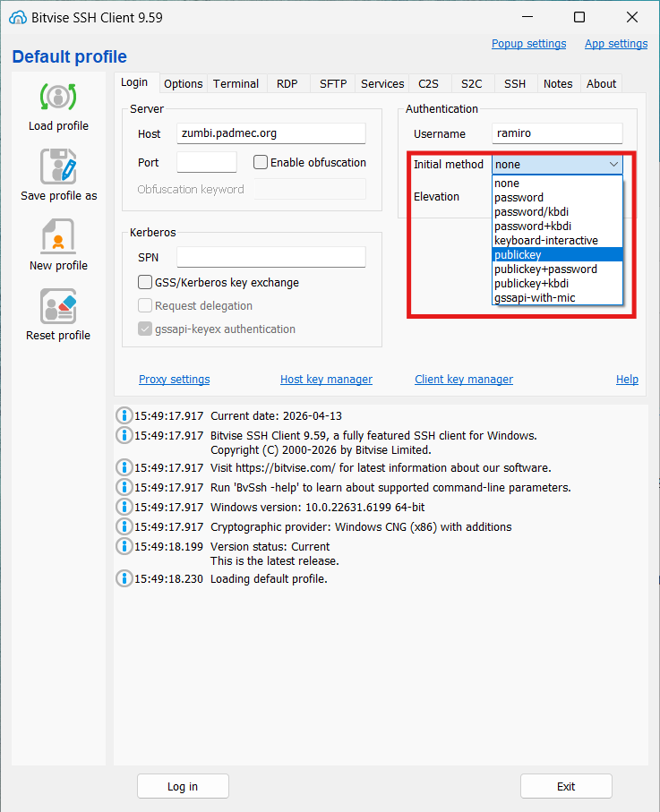This screenshot has width=660, height=812.
Task: Click the Bitvise cloud logo in title bar
Action: [18, 18]
